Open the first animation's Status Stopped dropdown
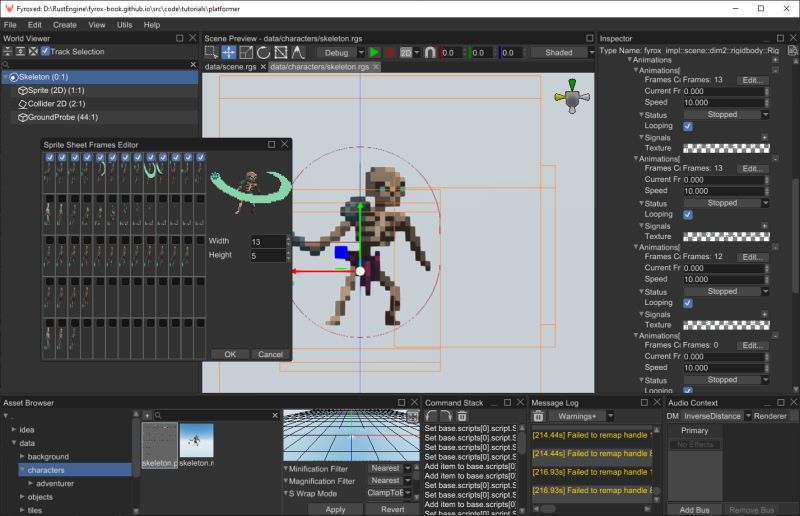800x516 pixels. point(726,115)
